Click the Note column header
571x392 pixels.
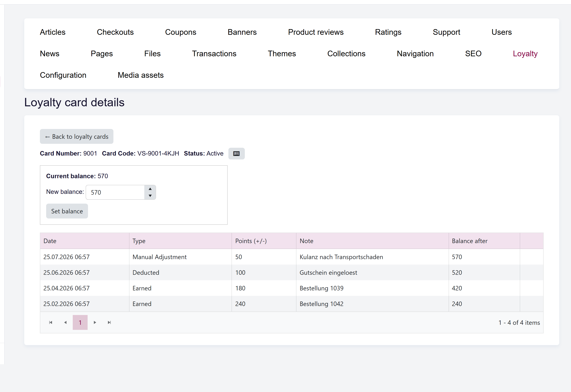click(x=372, y=241)
